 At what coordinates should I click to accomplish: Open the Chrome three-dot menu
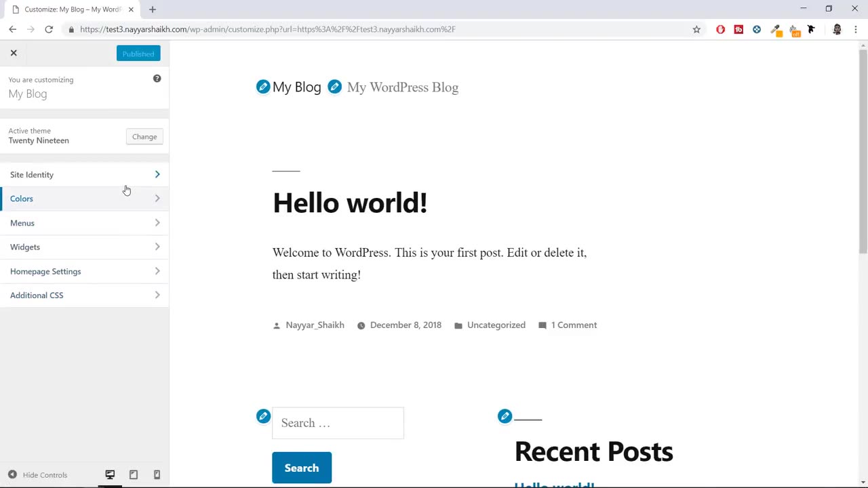tap(856, 29)
